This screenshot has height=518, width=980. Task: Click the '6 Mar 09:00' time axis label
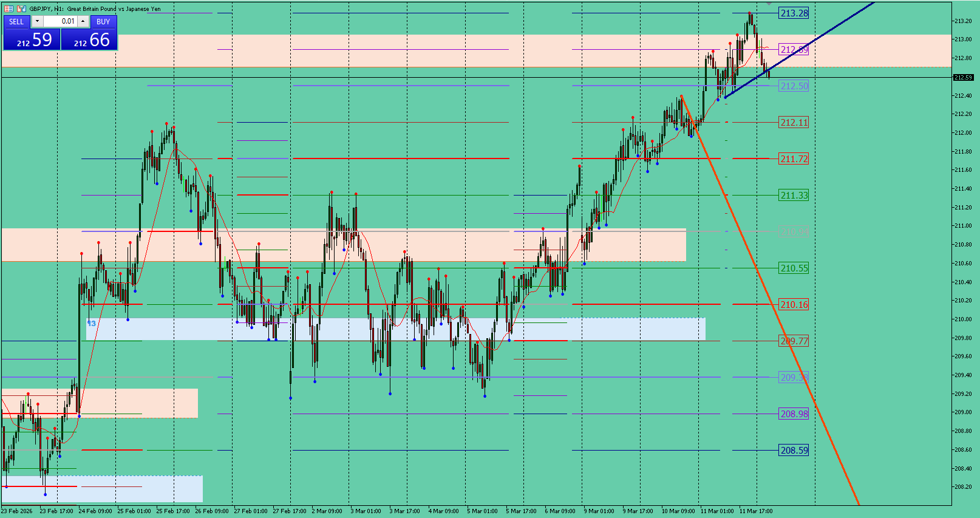pos(560,511)
